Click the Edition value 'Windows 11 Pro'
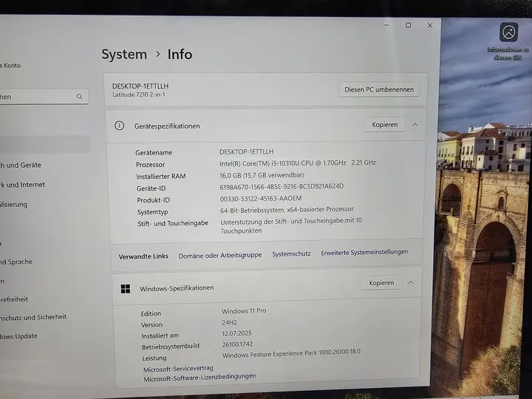Image resolution: width=532 pixels, height=399 pixels. (244, 311)
